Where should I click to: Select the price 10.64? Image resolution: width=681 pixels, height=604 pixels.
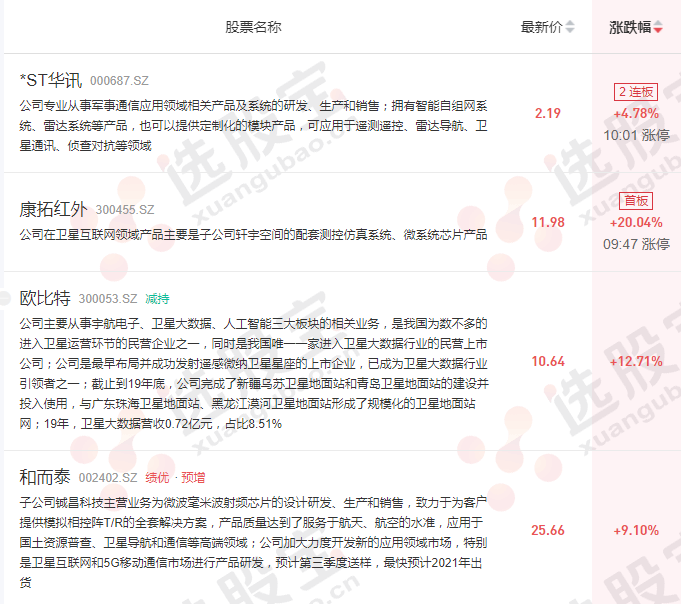pyautogui.click(x=548, y=361)
